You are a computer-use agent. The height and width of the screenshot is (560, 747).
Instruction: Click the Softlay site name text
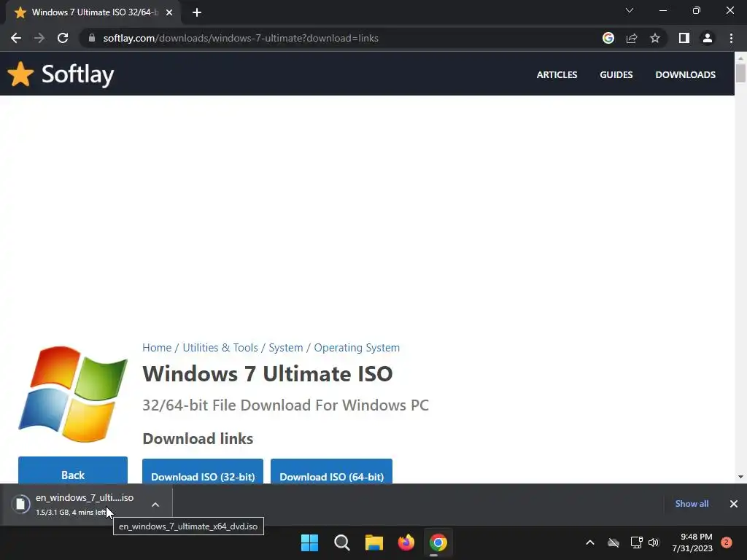point(77,74)
